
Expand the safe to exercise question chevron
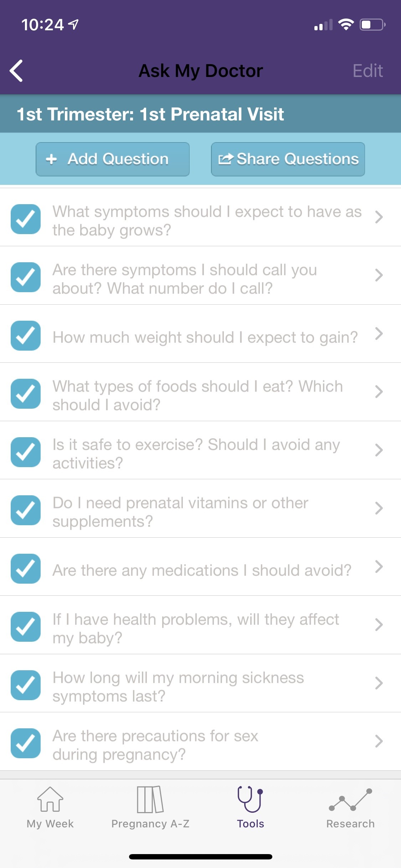[379, 450]
